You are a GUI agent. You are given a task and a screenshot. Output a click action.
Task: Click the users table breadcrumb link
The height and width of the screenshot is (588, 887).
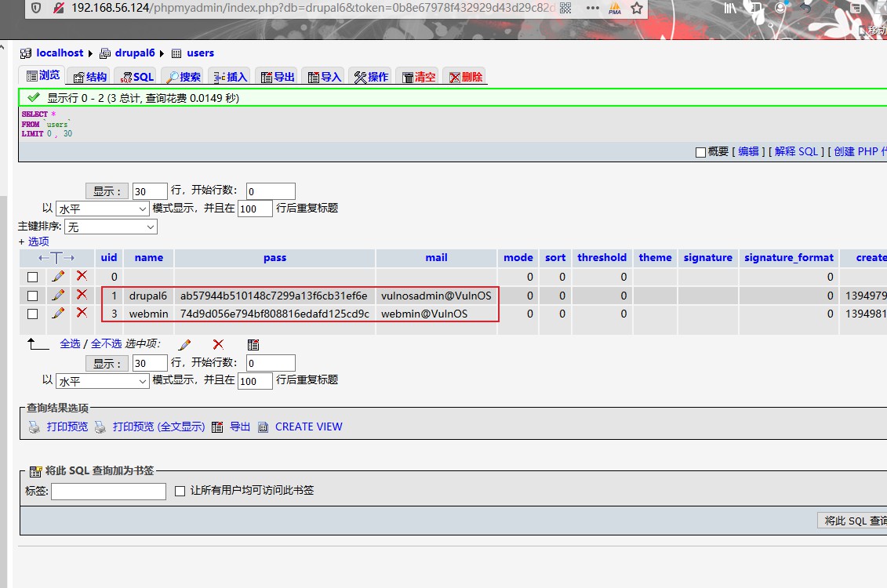pyautogui.click(x=200, y=53)
